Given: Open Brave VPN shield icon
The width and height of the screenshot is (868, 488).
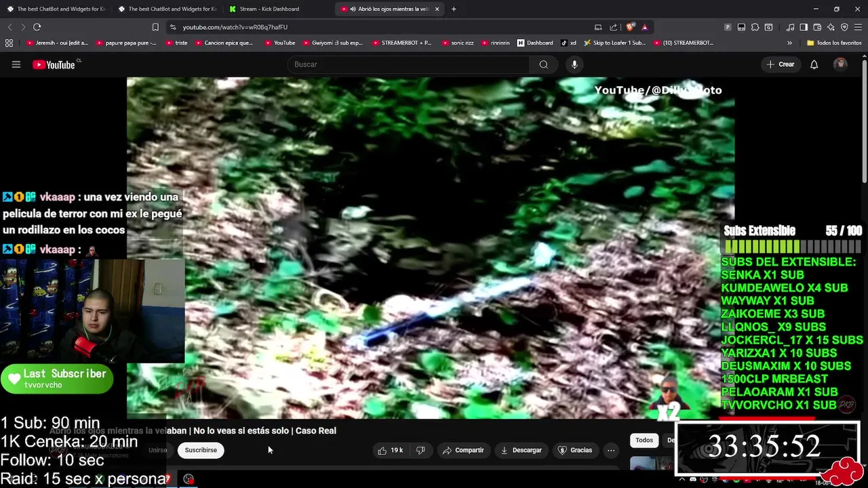Looking at the screenshot, I should click(844, 27).
